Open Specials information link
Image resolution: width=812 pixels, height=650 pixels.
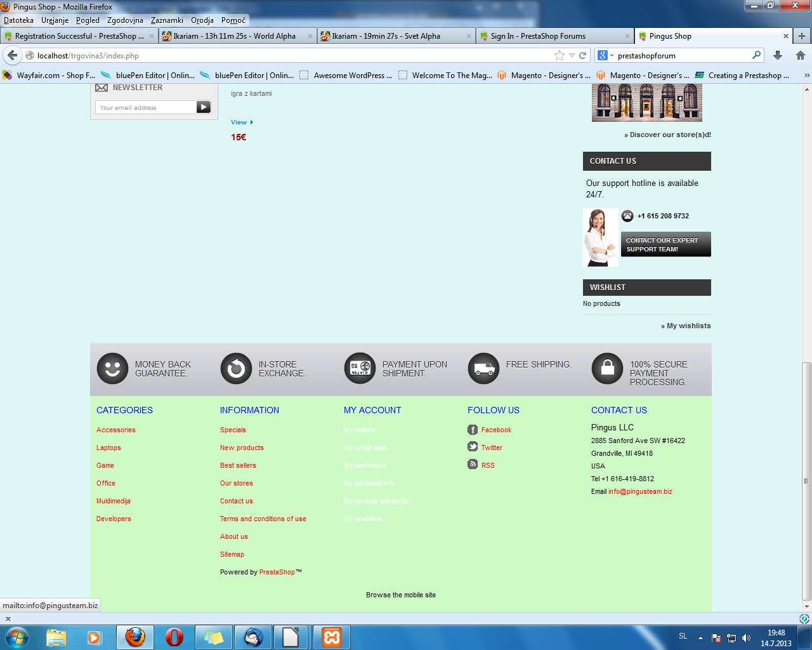(x=233, y=430)
